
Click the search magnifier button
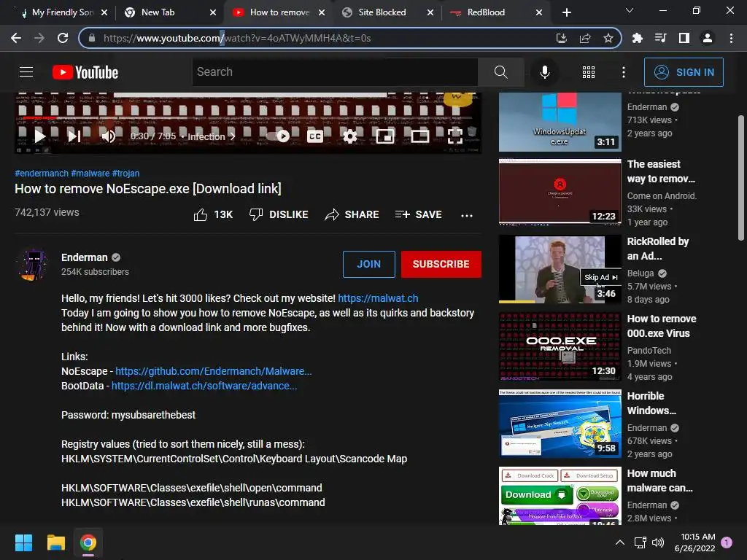coord(500,72)
